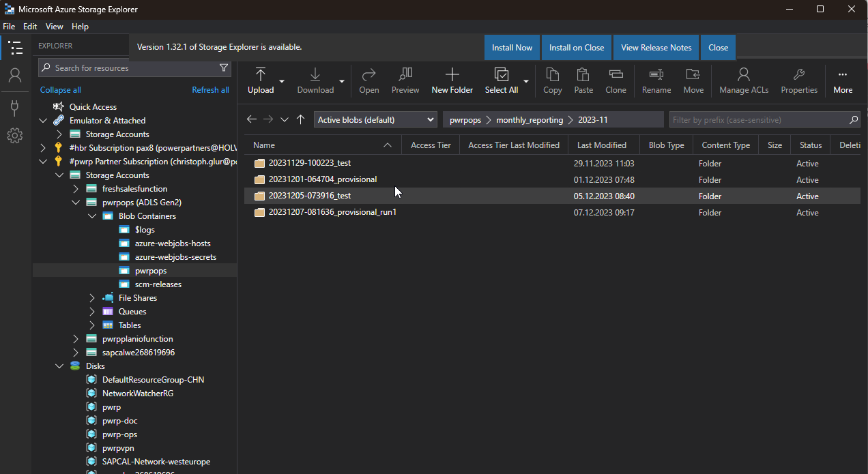Click the Open toolbar icon
Screen dimensions: 868x474
click(x=369, y=81)
